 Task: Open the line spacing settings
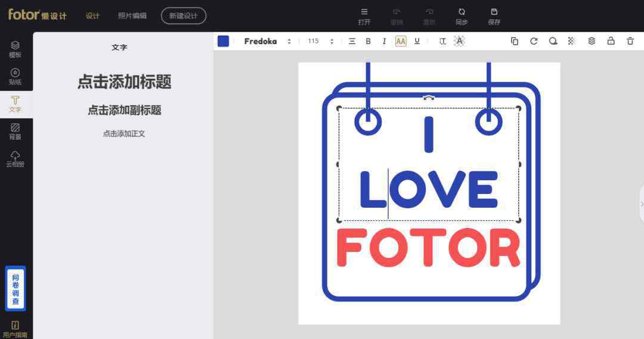tap(442, 41)
